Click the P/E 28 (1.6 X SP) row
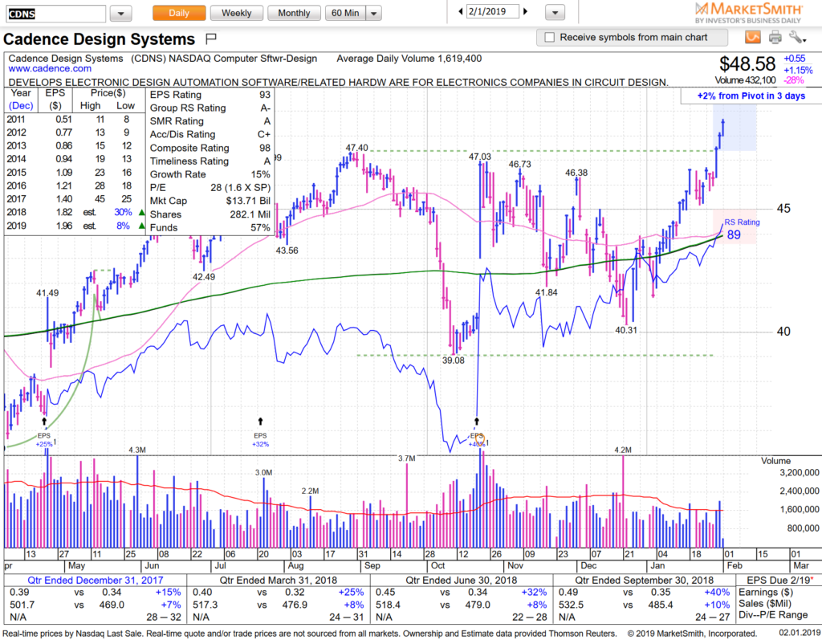Screen dimensions: 822x644 [x=210, y=188]
